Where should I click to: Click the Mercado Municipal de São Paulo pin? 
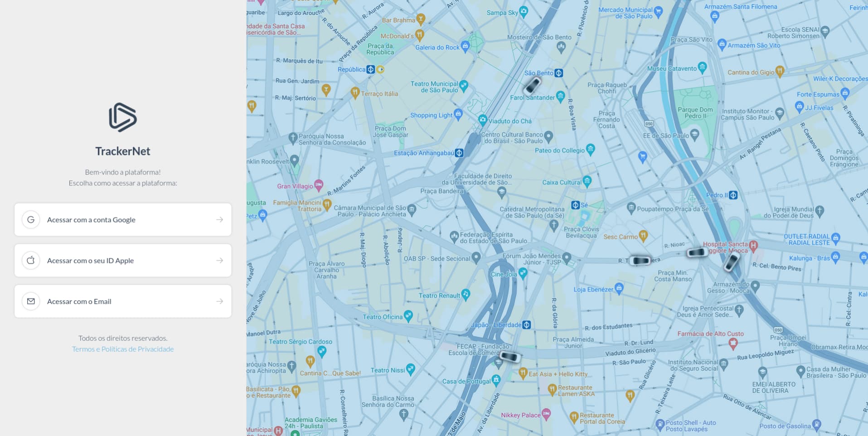click(x=659, y=11)
